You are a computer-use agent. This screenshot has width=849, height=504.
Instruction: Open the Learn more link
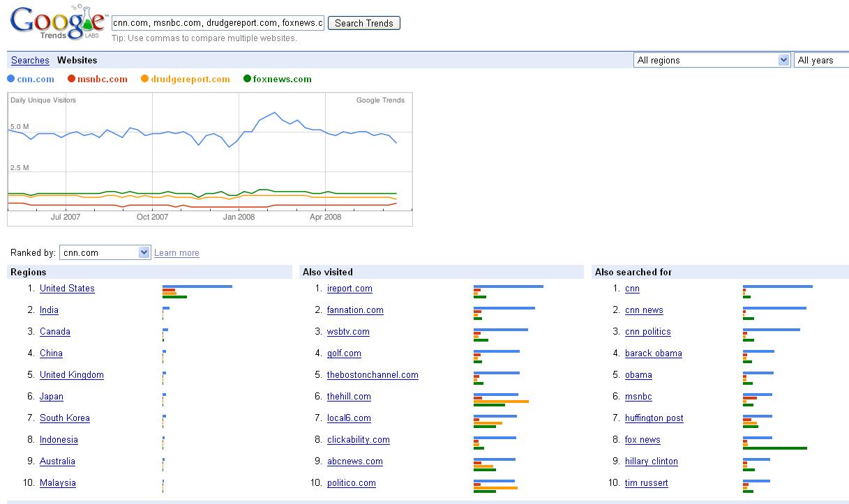(176, 253)
